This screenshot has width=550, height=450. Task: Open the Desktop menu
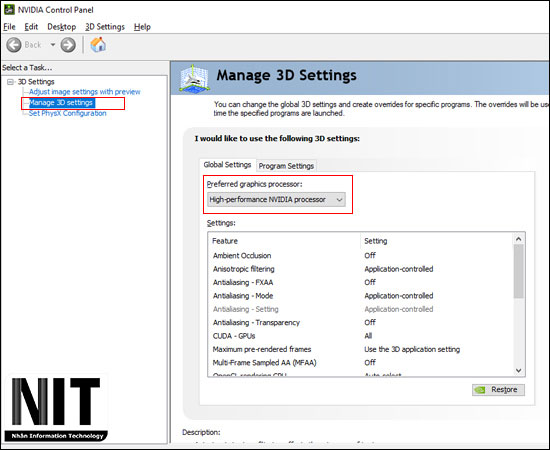coord(61,27)
